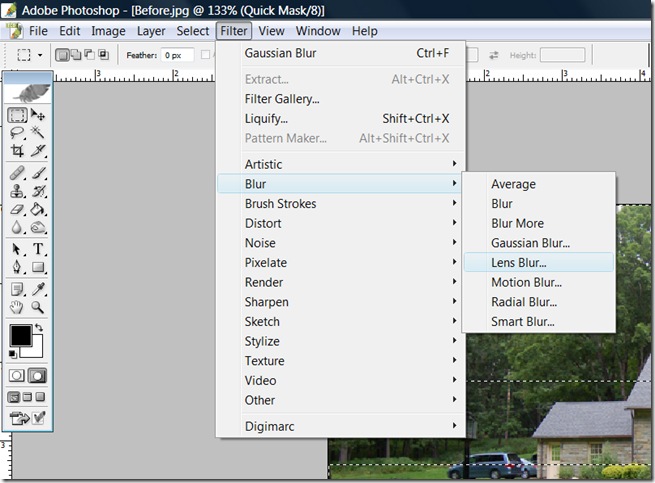Expand the Noise filter submenu
This screenshot has width=655, height=483.
click(341, 243)
